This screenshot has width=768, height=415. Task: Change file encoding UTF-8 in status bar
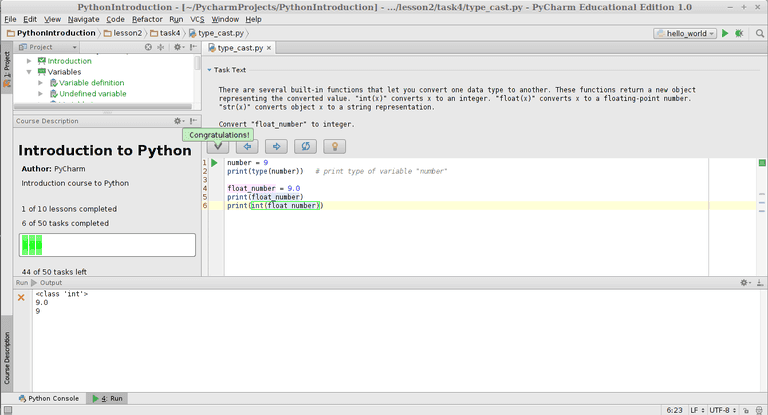[x=722, y=410]
